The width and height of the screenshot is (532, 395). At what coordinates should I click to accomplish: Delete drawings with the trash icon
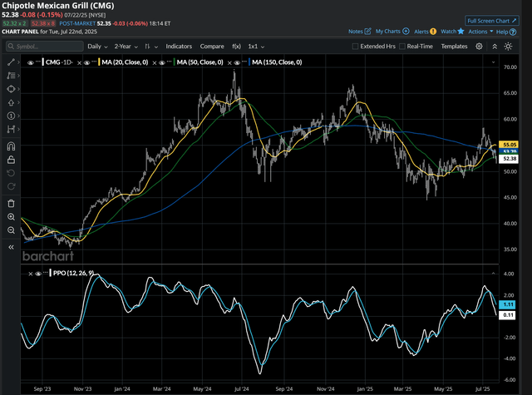[11, 204]
